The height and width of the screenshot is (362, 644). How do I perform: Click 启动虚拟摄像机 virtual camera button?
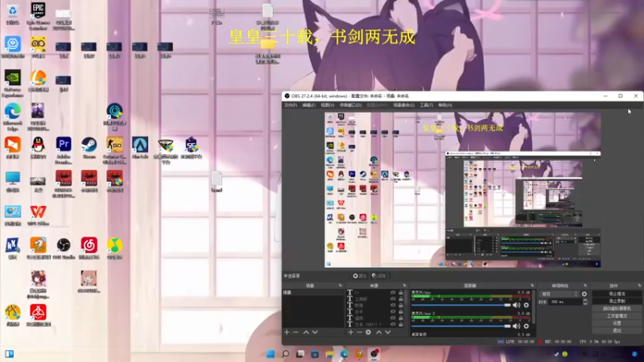[x=617, y=309]
